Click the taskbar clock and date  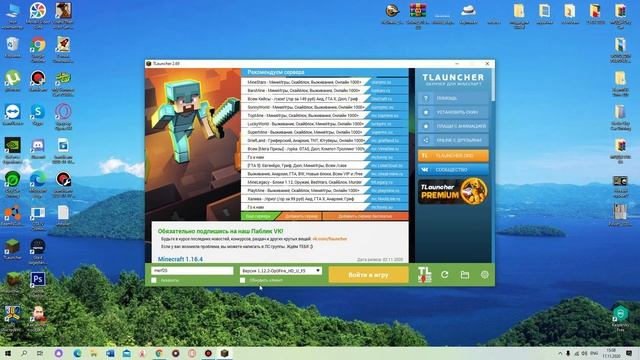coord(611,353)
